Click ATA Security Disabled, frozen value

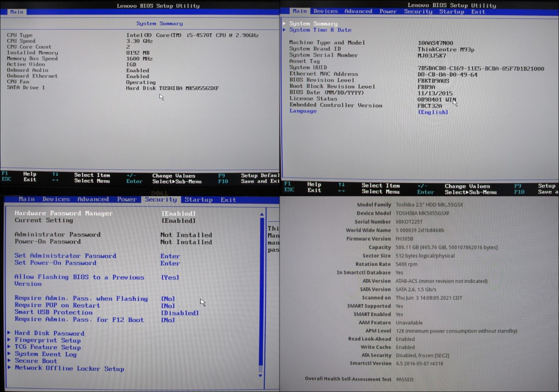click(x=423, y=355)
